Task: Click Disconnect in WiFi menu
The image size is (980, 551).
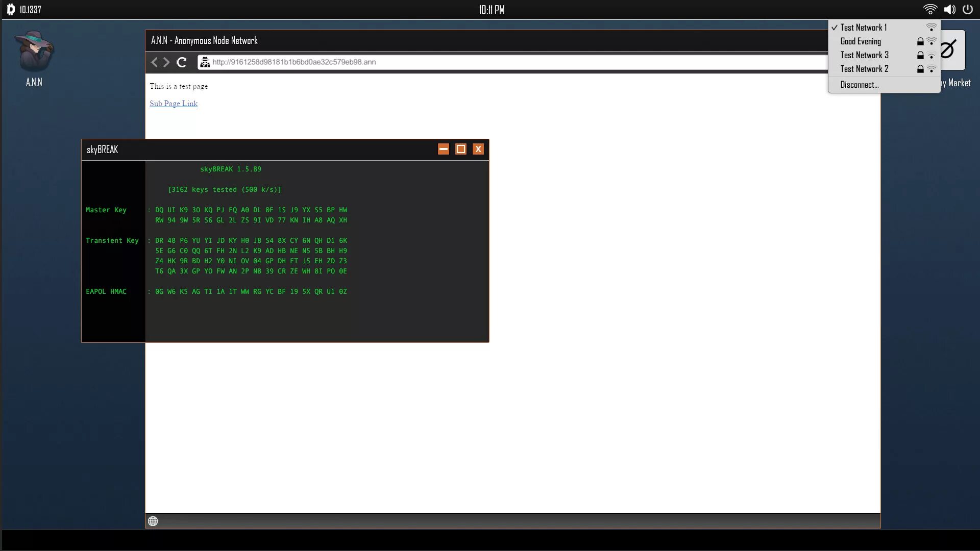Action: tap(860, 85)
